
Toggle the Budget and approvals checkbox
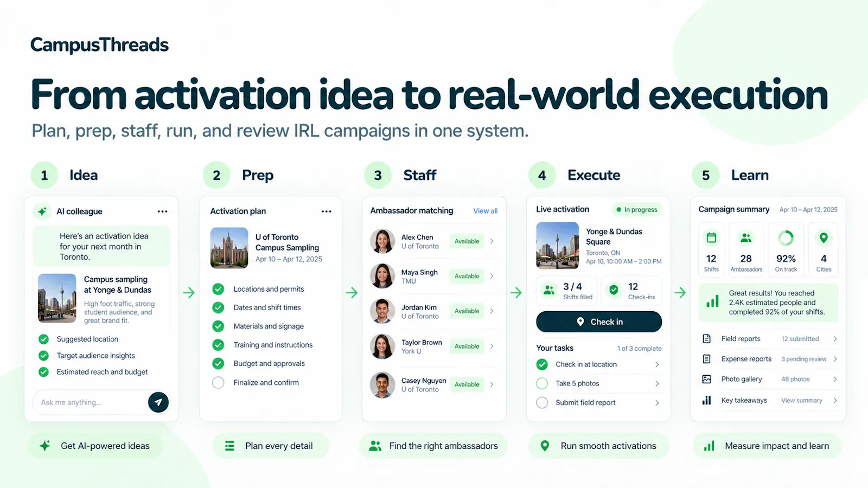click(218, 363)
